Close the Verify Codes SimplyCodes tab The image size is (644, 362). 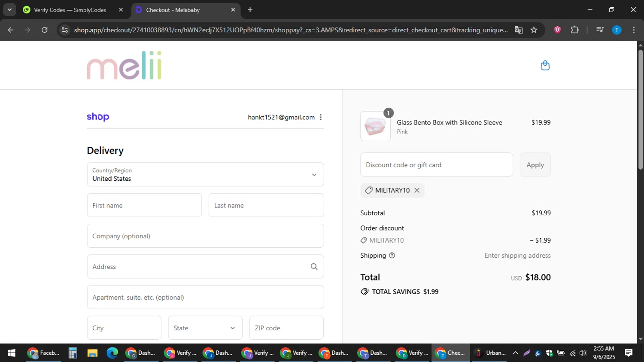click(121, 10)
